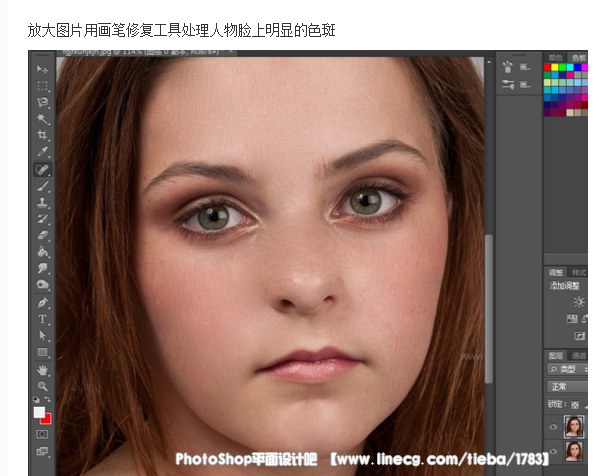This screenshot has width=599, height=476.
Task: Select the Healing Brush tool
Action: pyautogui.click(x=42, y=169)
